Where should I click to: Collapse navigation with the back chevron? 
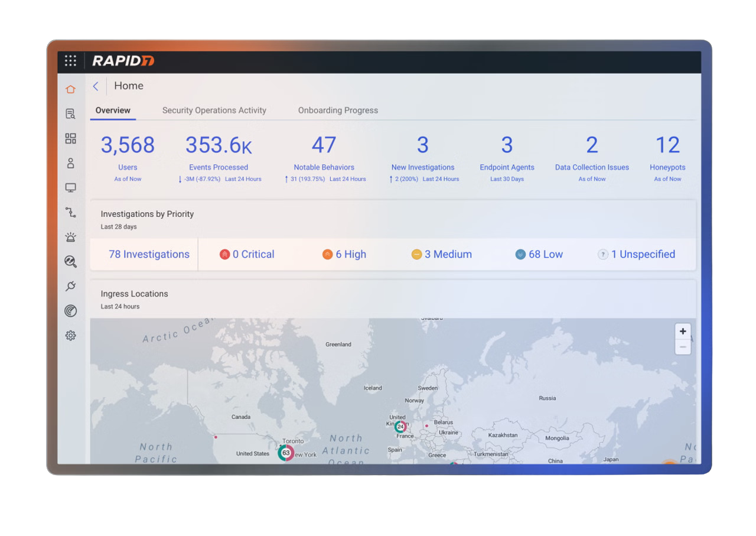pyautogui.click(x=96, y=86)
